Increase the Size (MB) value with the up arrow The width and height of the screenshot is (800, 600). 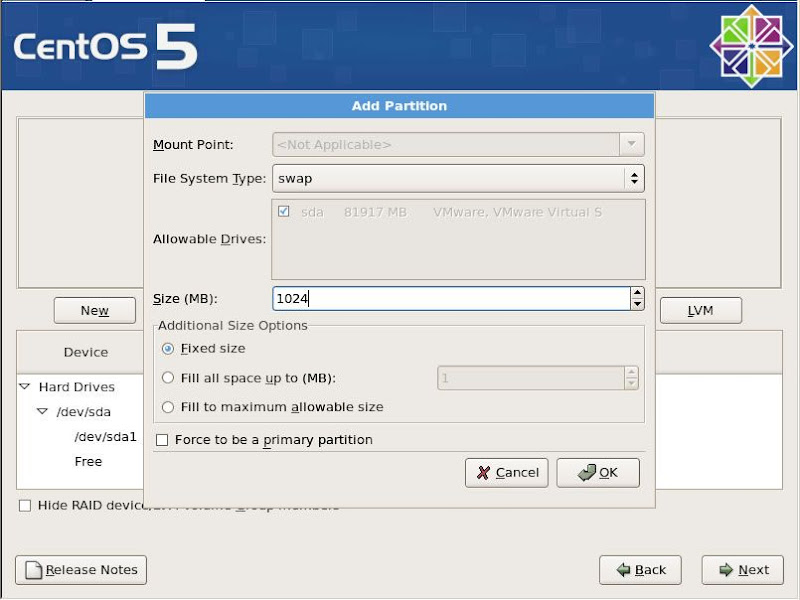coord(637,293)
